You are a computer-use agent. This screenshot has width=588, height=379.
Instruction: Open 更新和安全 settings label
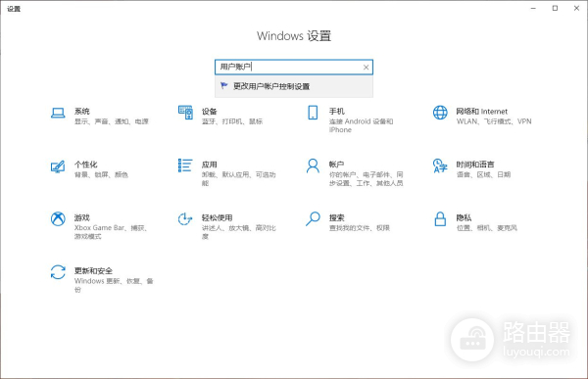[x=93, y=270]
